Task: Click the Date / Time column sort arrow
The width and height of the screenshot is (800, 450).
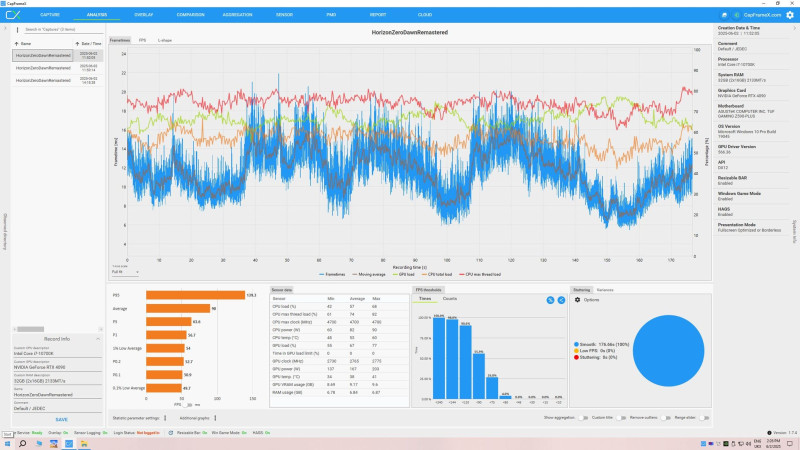Action: tap(77, 44)
